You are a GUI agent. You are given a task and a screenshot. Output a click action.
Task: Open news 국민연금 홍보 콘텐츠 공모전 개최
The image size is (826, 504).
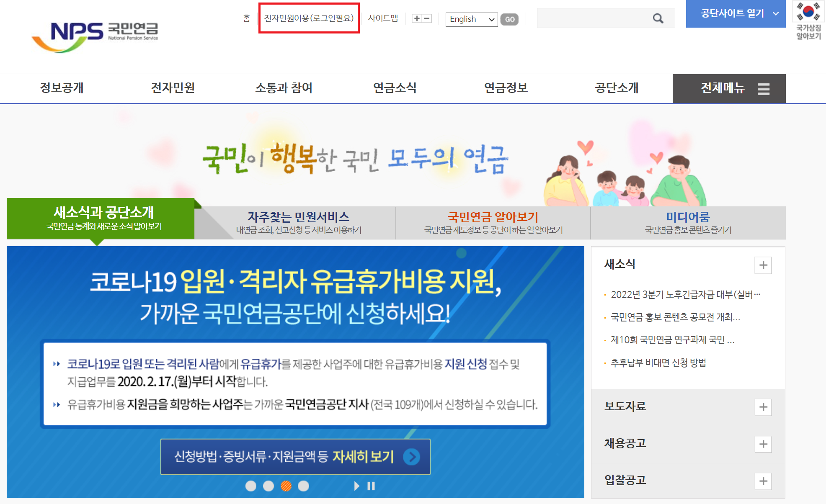coord(675,317)
